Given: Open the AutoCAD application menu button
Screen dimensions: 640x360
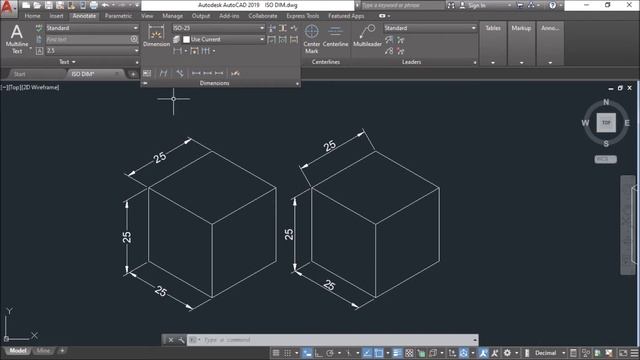Looking at the screenshot, I should point(8,8).
